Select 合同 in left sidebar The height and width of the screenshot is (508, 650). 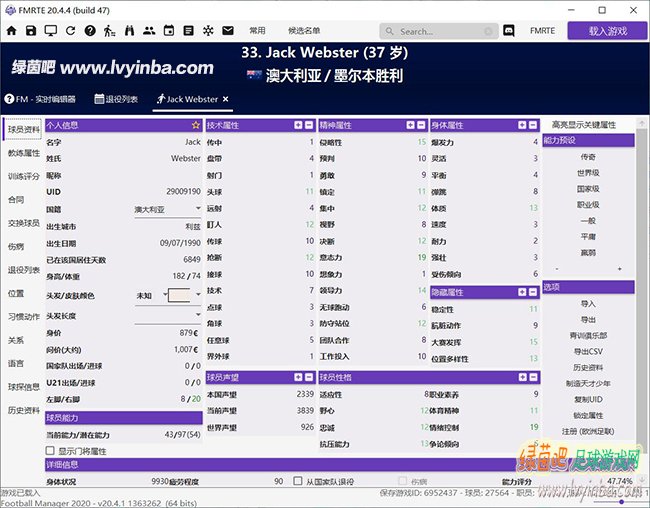(16, 199)
